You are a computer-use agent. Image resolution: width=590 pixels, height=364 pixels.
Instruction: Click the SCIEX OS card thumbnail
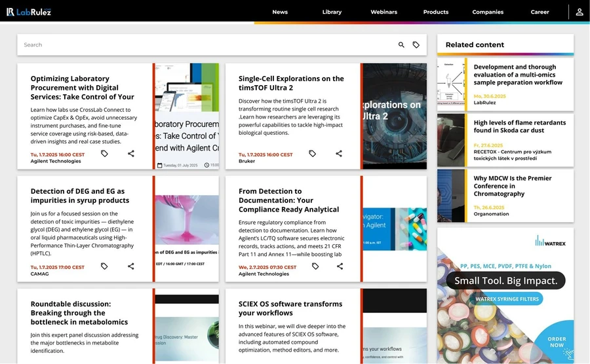[x=395, y=326]
